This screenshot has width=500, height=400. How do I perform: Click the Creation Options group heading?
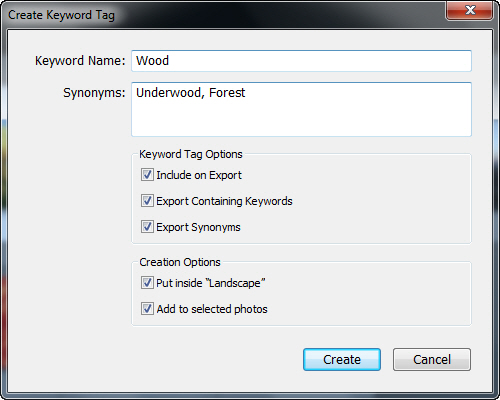coord(180,262)
